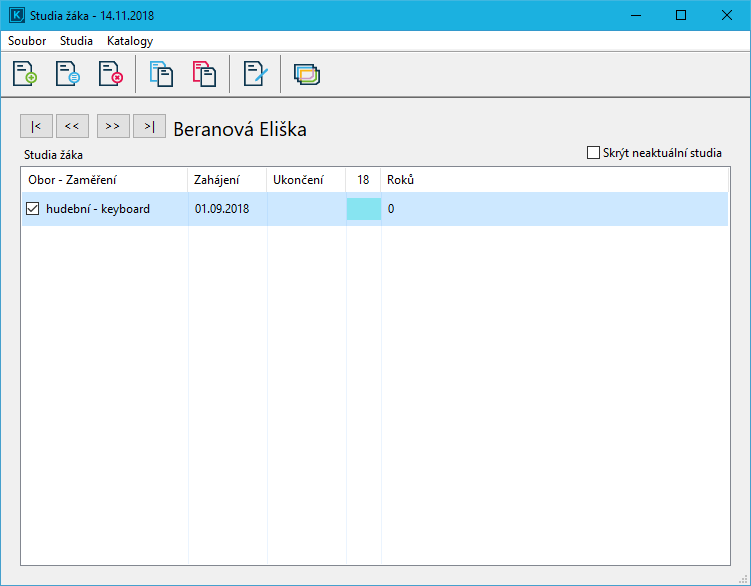Click the add new study icon
The width and height of the screenshot is (751, 586).
[25, 74]
